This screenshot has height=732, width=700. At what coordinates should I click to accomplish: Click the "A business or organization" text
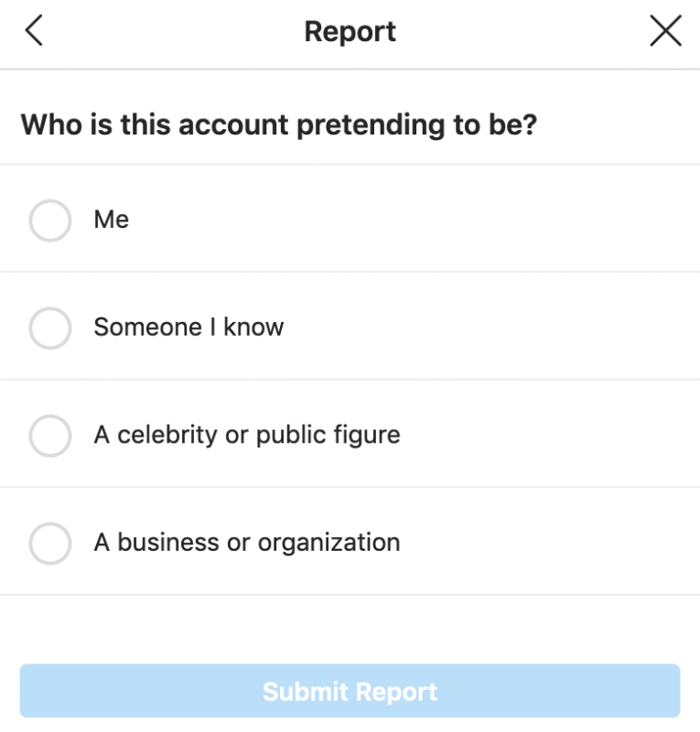tap(247, 543)
